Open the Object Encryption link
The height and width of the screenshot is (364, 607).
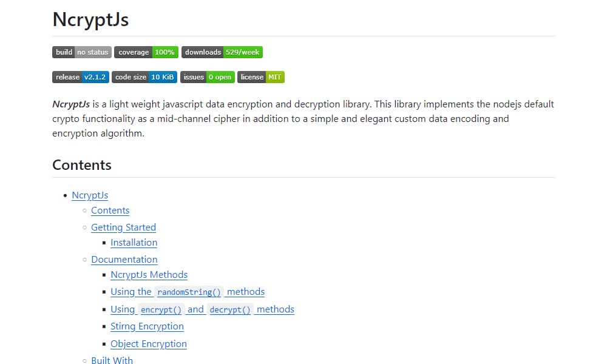tap(148, 344)
